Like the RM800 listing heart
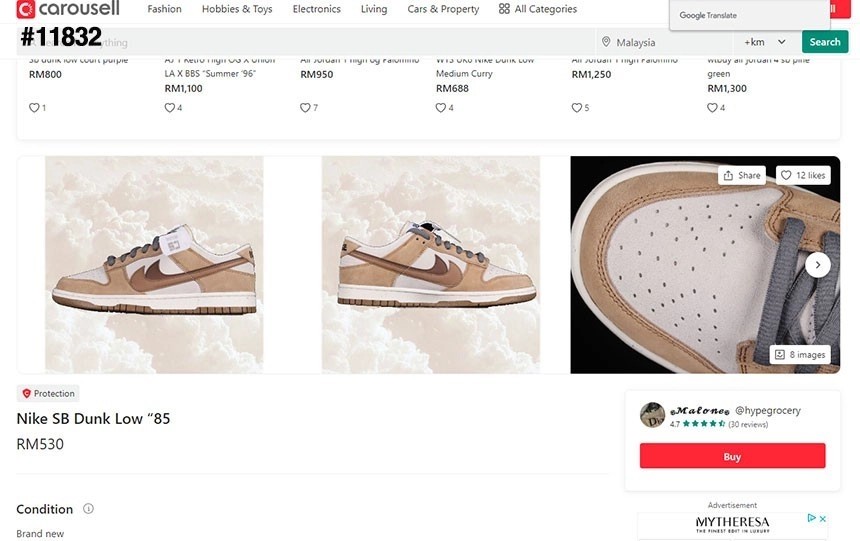The height and width of the screenshot is (541, 860). coord(34,108)
